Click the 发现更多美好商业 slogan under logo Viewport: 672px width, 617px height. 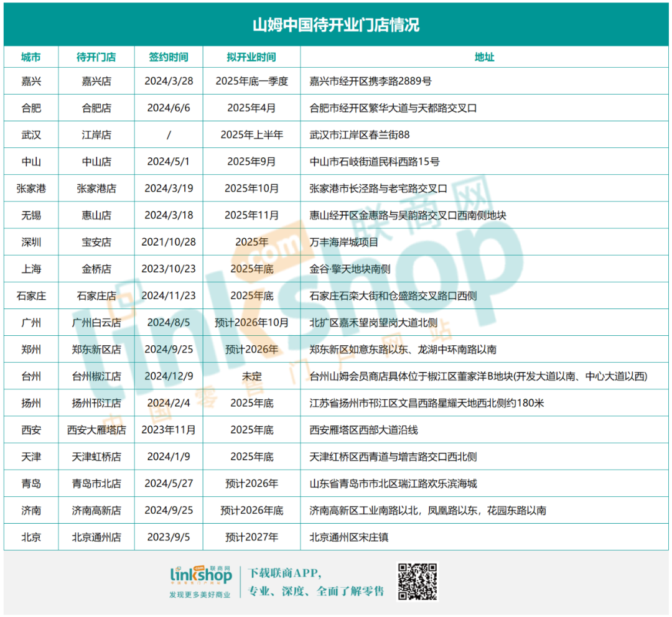click(x=200, y=595)
